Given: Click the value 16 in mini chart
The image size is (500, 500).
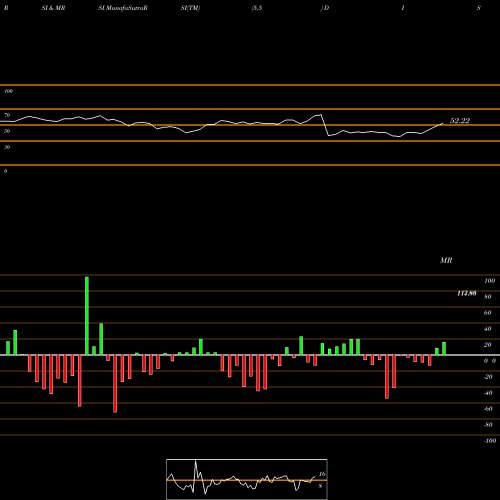Looking at the screenshot, I should (x=322, y=474).
